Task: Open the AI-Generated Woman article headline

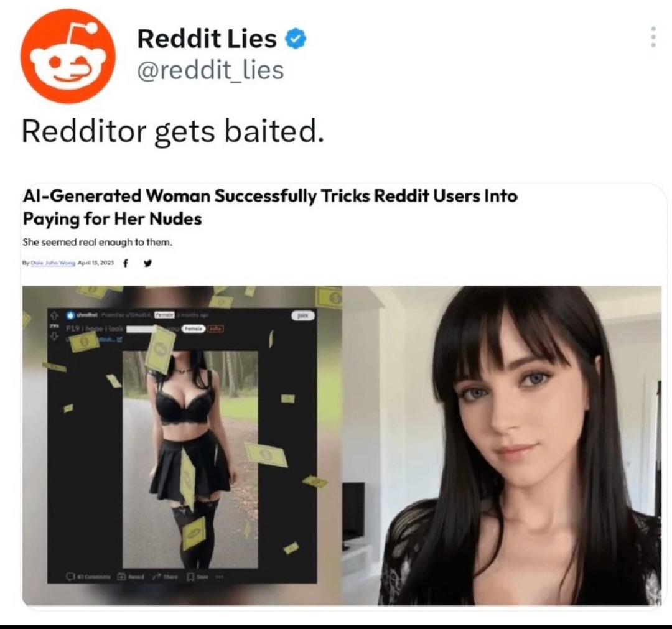Action: pos(270,207)
